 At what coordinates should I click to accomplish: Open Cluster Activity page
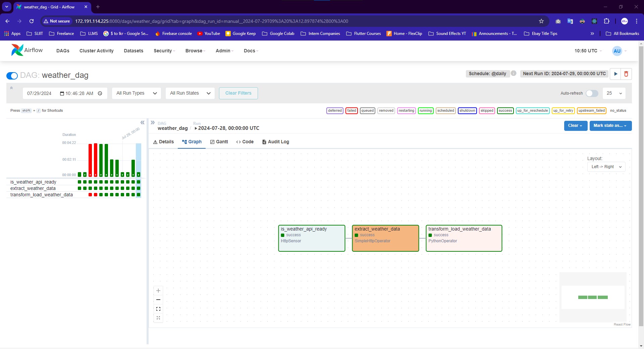[x=97, y=51]
